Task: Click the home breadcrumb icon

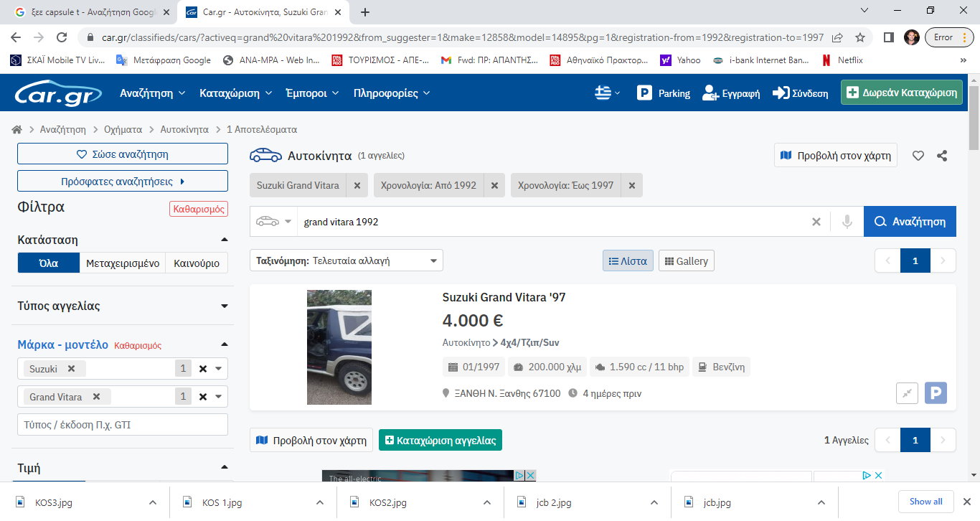Action: (17, 130)
